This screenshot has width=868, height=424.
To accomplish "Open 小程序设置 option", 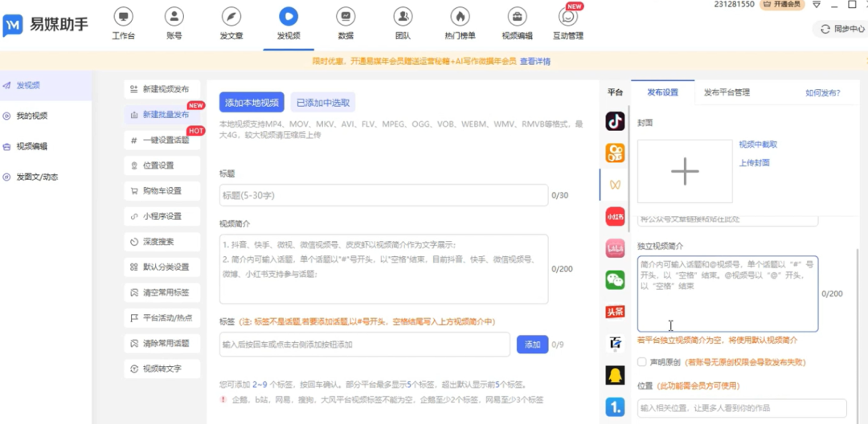I will [162, 216].
